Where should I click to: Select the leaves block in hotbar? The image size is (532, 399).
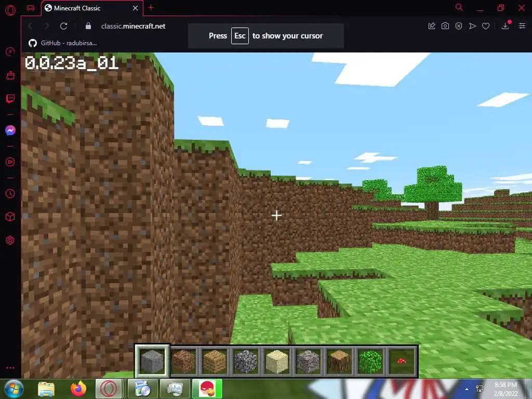click(x=370, y=362)
